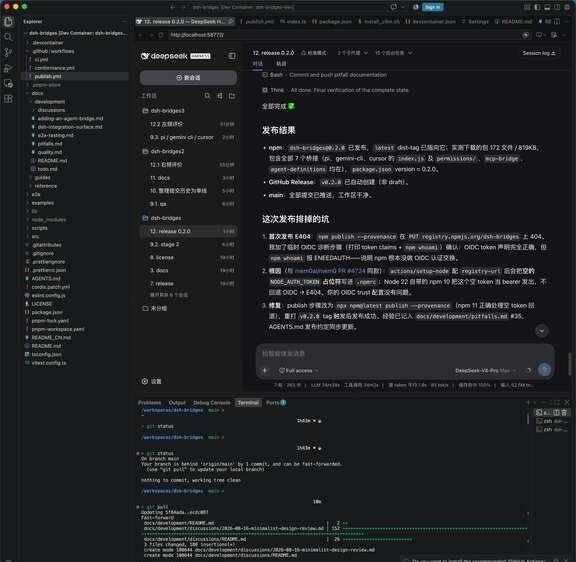Image resolution: width=576 pixels, height=562 pixels.
Task: Click the blue send message button
Action: pyautogui.click(x=544, y=369)
